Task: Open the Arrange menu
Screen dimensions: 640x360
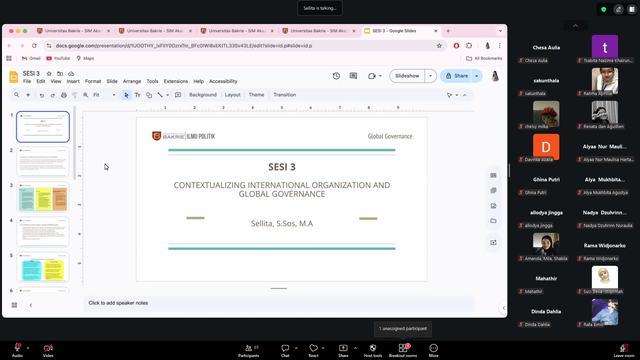Action: pyautogui.click(x=132, y=81)
